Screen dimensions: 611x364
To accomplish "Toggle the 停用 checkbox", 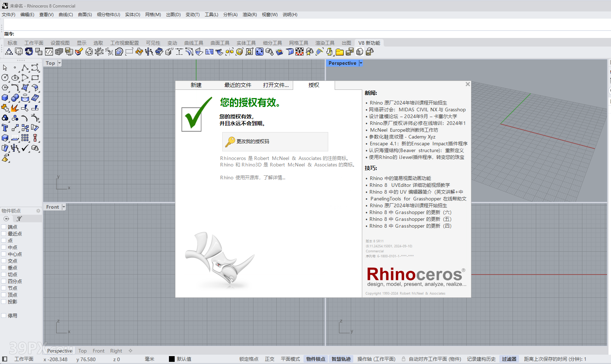I will 4,316.
